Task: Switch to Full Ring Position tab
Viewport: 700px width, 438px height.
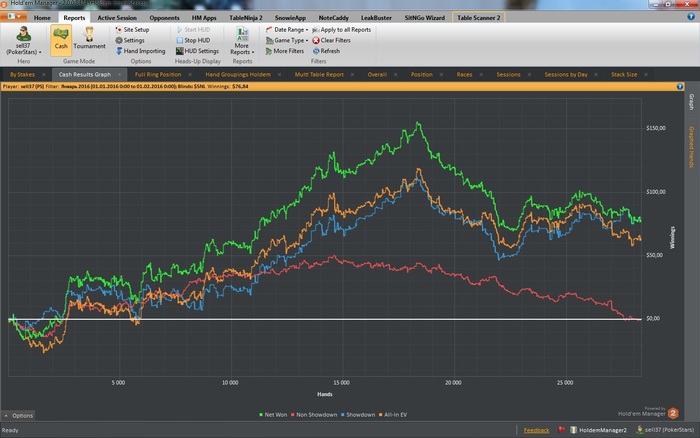Action: [x=158, y=75]
